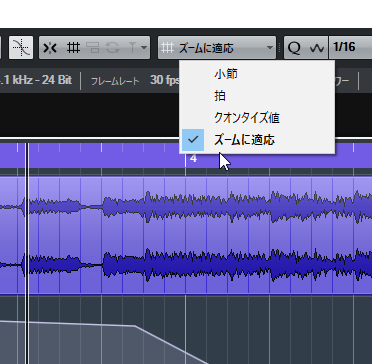Click bar 4 marker in the ruler
The height and width of the screenshot is (364, 372).
click(193, 158)
